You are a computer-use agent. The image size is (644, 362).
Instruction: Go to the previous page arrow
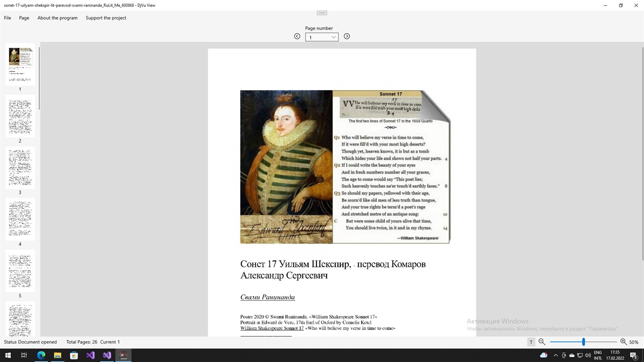click(297, 36)
